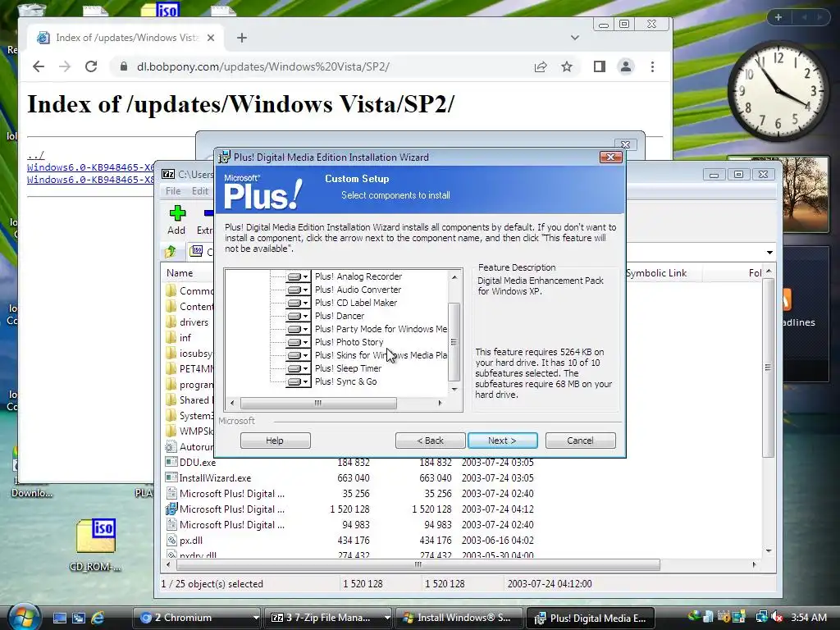Open the Edit menu in 7-Zip
Screen dimensions: 840x630
pos(200,191)
